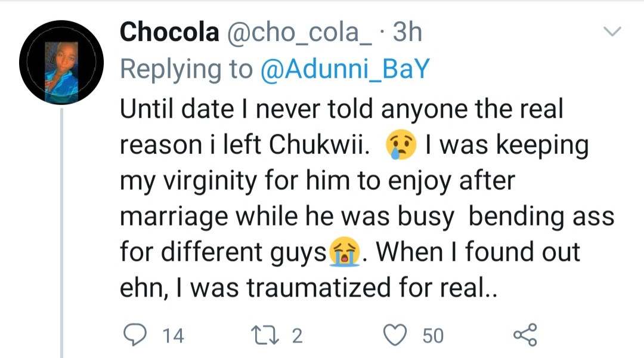Click the display name Chocola

pyautogui.click(x=169, y=32)
